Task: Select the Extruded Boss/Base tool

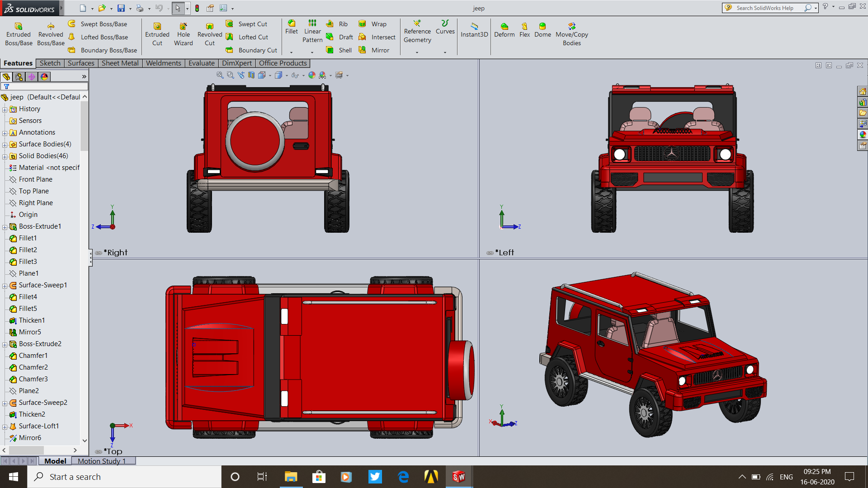Action: point(19,34)
